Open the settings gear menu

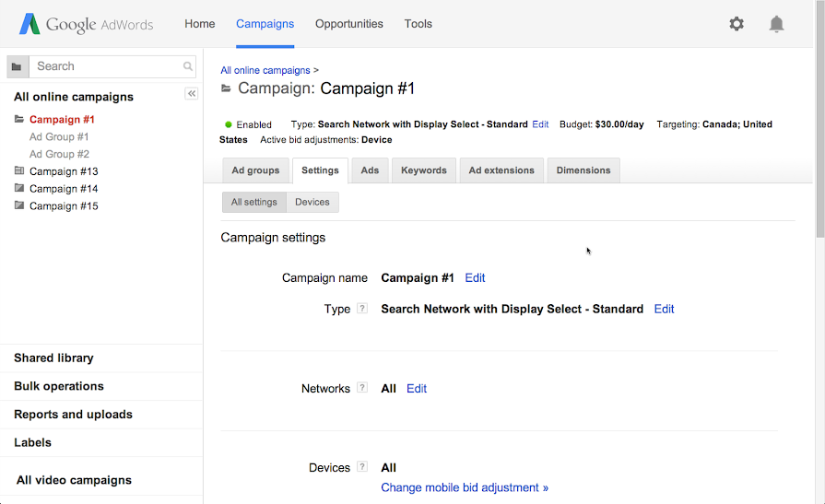coord(737,24)
